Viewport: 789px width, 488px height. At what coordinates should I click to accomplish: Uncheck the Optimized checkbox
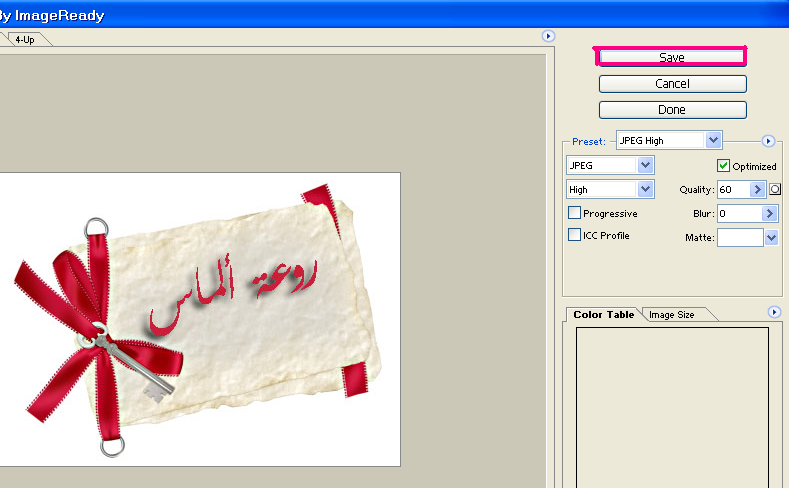pyautogui.click(x=724, y=166)
